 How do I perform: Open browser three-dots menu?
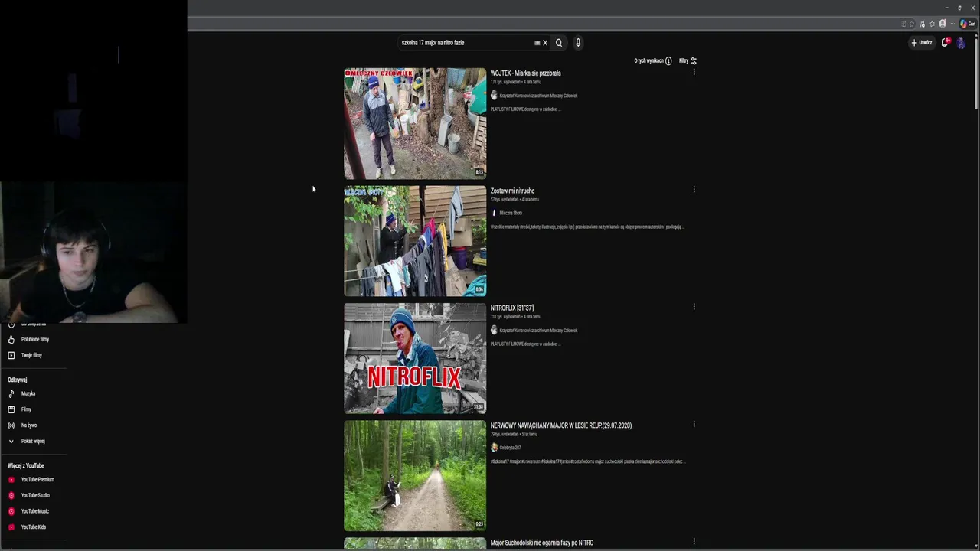click(x=952, y=24)
